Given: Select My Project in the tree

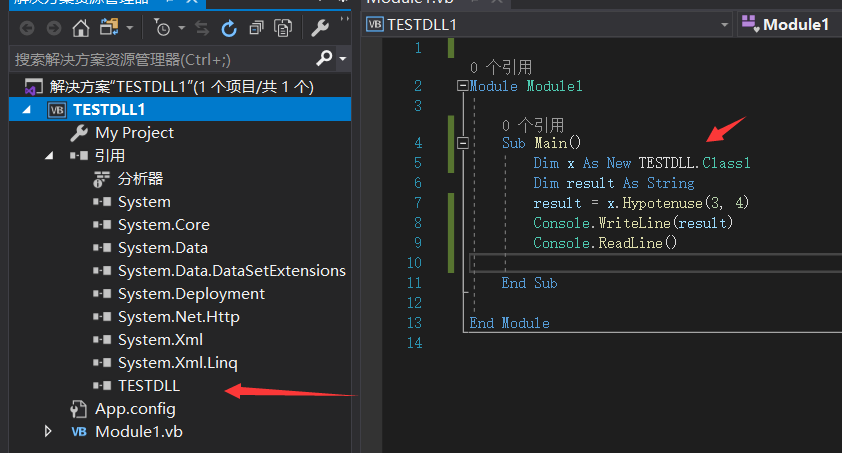Looking at the screenshot, I should point(134,133).
